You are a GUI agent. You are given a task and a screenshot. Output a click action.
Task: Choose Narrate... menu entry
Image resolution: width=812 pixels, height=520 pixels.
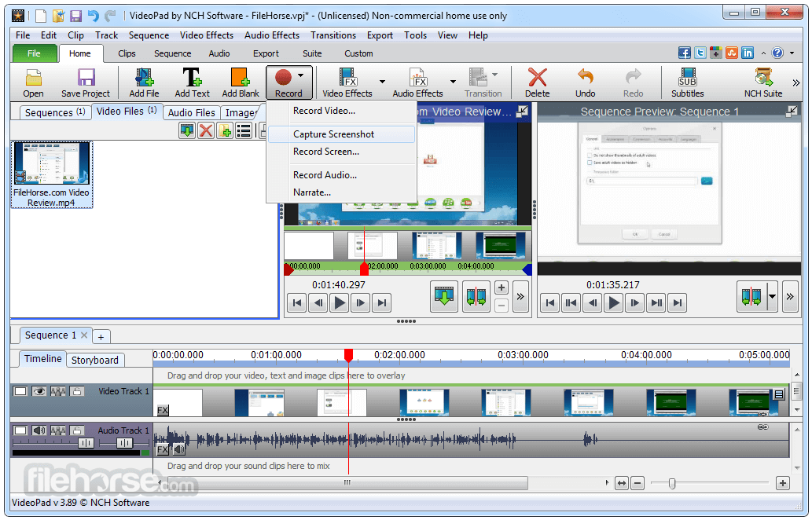pyautogui.click(x=342, y=192)
